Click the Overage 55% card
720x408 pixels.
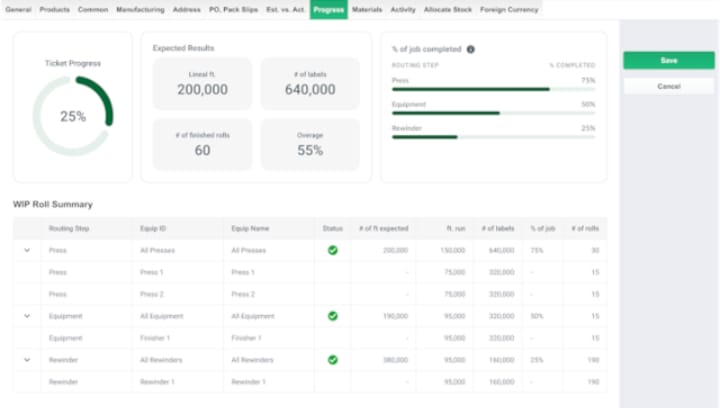point(310,144)
